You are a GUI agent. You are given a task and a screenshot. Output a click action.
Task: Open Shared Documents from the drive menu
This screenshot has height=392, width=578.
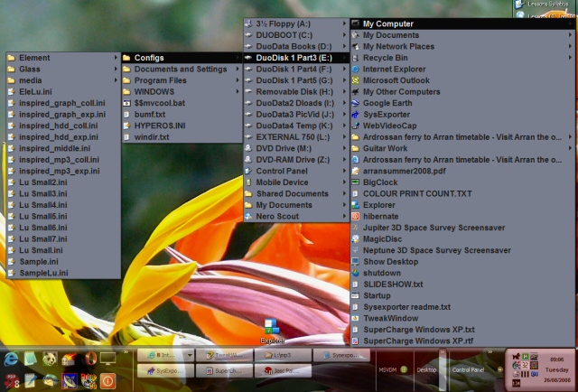pos(296,193)
